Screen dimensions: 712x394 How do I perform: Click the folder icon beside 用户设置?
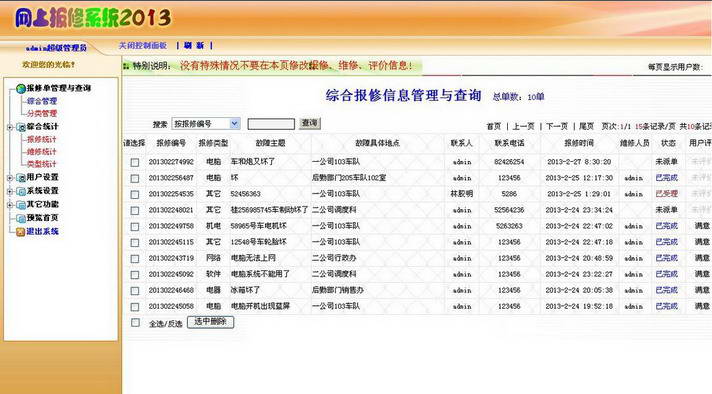20,177
